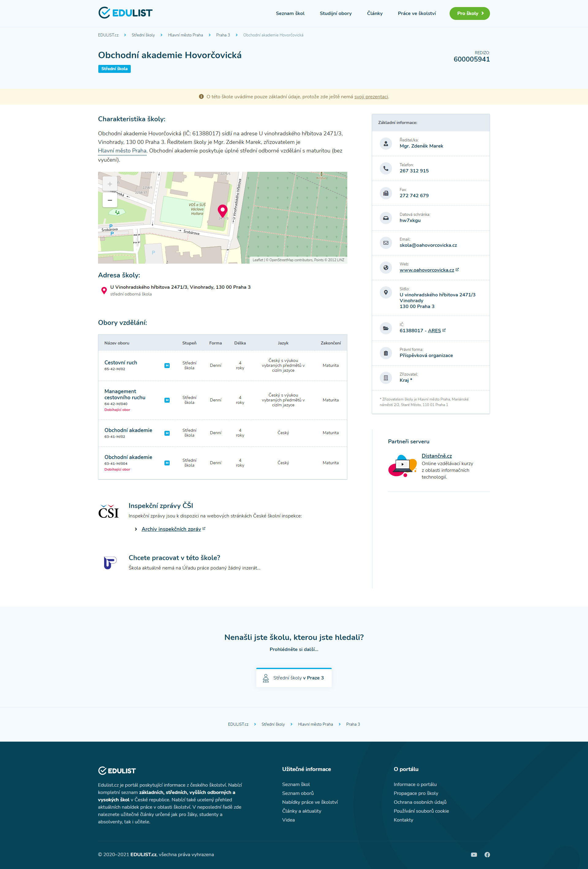Screen dimensions: 588x869
Task: Open Kontakty footer link
Action: [403, 820]
